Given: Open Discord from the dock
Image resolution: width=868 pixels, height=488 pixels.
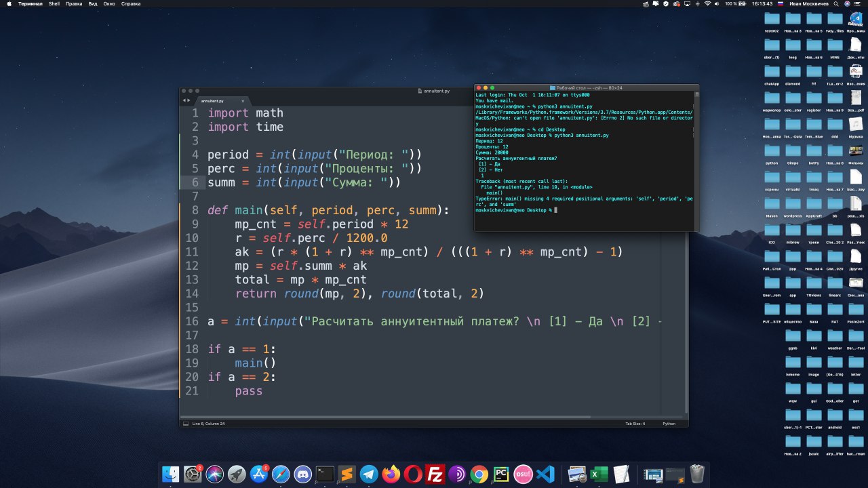Looking at the screenshot, I should pos(303,474).
